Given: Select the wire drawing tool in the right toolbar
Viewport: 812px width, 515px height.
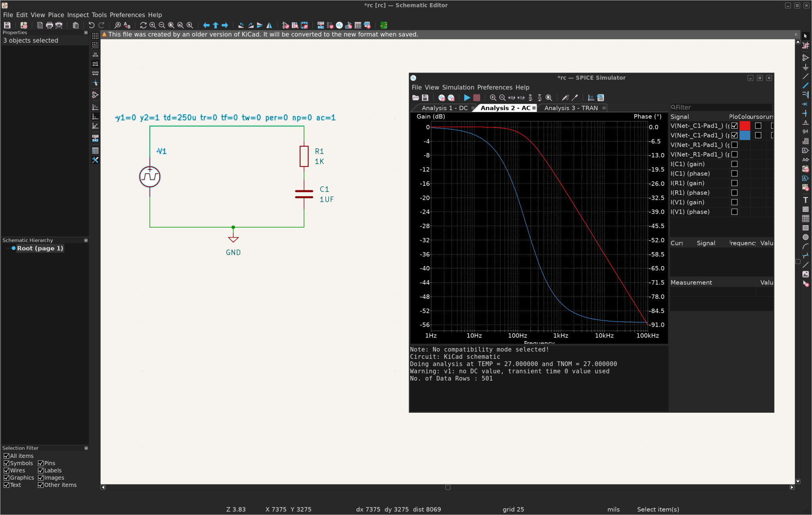Looking at the screenshot, I should (805, 76).
